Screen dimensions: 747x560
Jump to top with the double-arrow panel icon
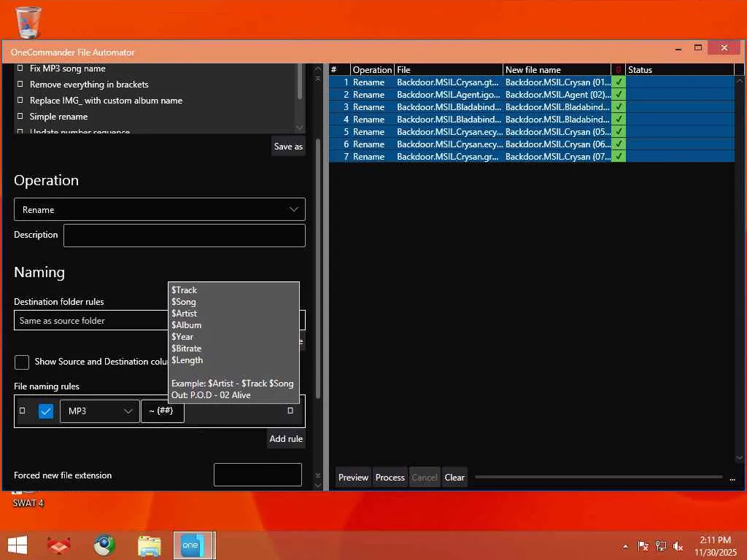point(318,78)
